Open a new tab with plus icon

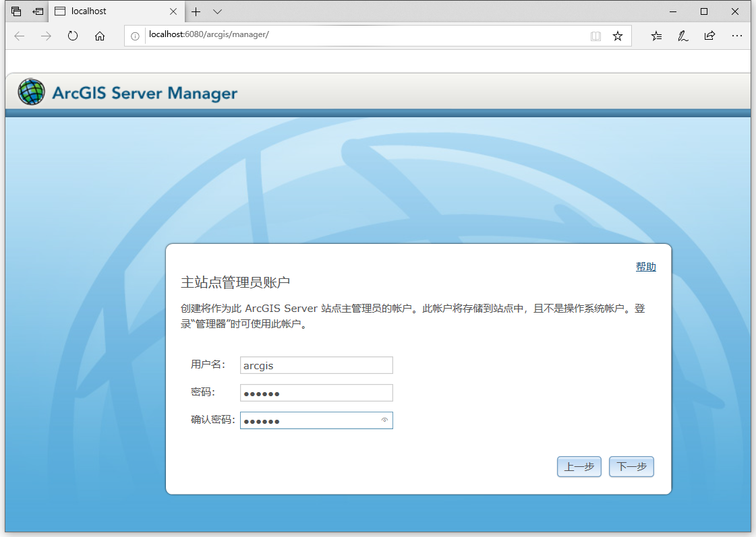(196, 11)
